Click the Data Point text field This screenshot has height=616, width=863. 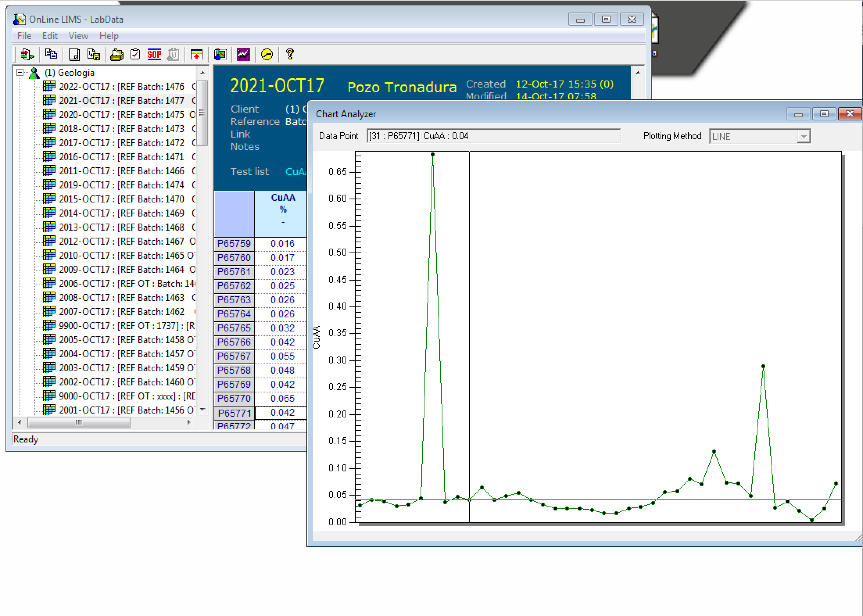pyautogui.click(x=493, y=136)
